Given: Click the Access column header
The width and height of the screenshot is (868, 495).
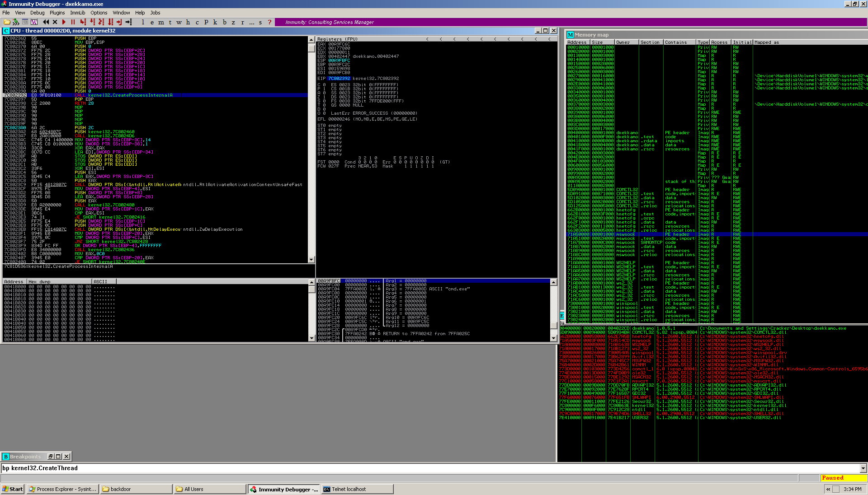Looking at the screenshot, I should (x=721, y=42).
